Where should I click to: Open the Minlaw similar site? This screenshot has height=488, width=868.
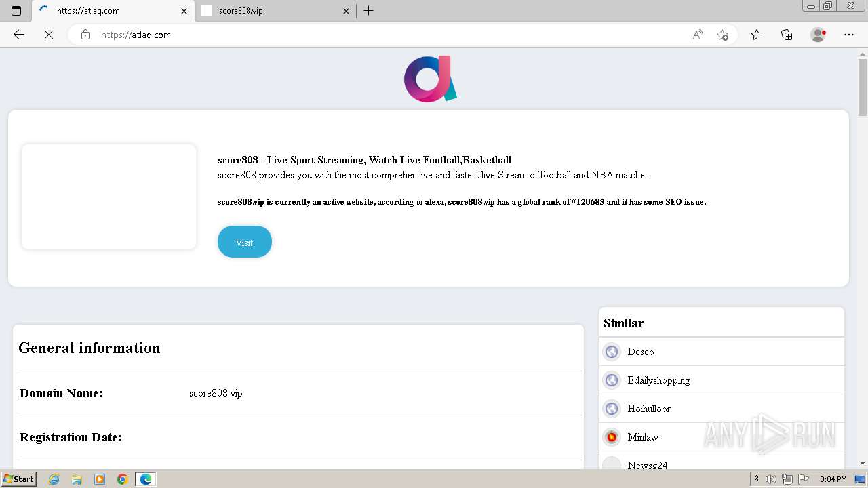[x=643, y=437]
